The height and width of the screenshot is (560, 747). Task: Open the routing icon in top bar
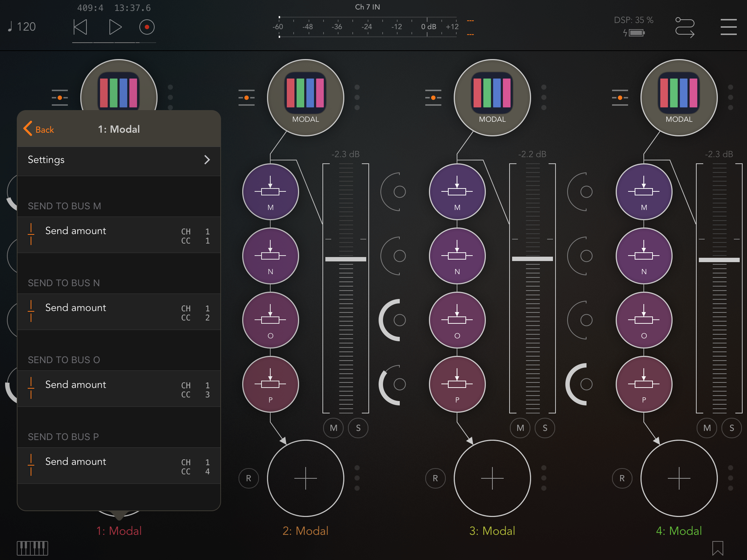685,27
